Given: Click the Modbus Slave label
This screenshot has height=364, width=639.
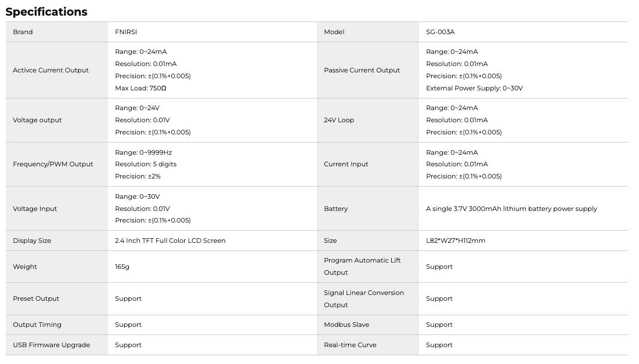Looking at the screenshot, I should click(x=346, y=325).
